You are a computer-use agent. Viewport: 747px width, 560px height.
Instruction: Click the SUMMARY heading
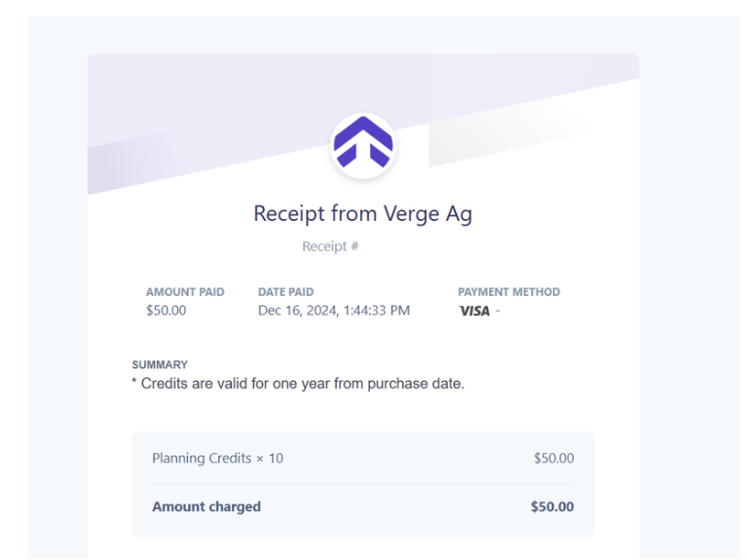pyautogui.click(x=160, y=364)
